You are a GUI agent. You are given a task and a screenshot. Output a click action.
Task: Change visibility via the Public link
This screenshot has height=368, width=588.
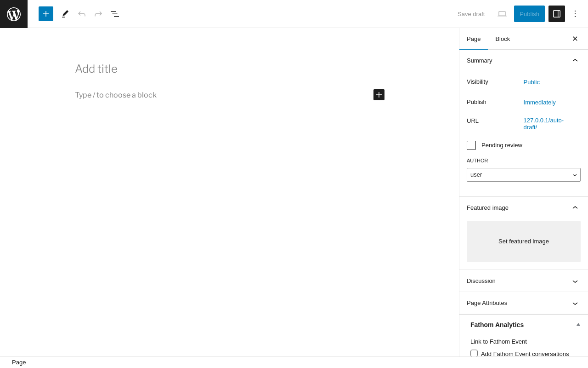[x=531, y=82]
